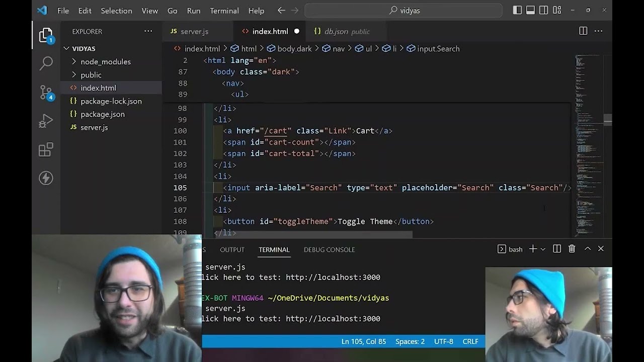Collapse the VIDYAS root folder
644x362 pixels.
click(84, 49)
